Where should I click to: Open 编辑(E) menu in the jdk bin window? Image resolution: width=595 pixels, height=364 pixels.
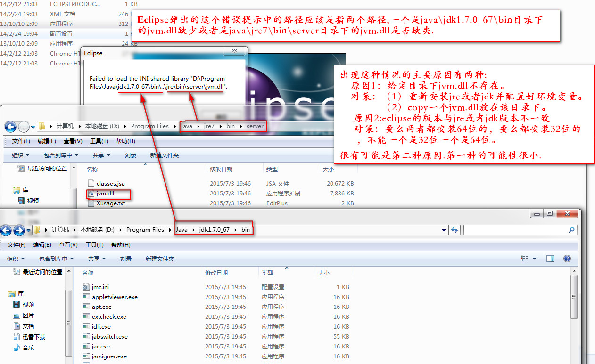point(42,245)
